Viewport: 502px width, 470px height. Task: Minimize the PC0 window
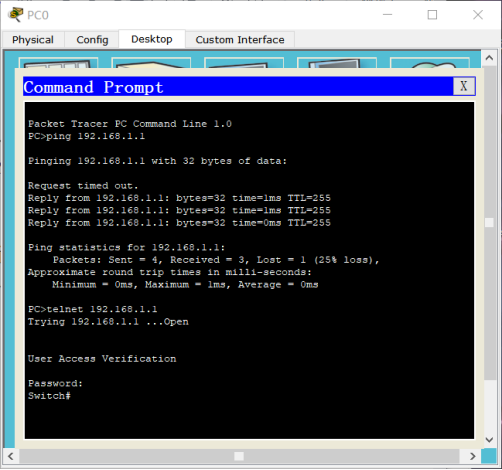coord(387,15)
